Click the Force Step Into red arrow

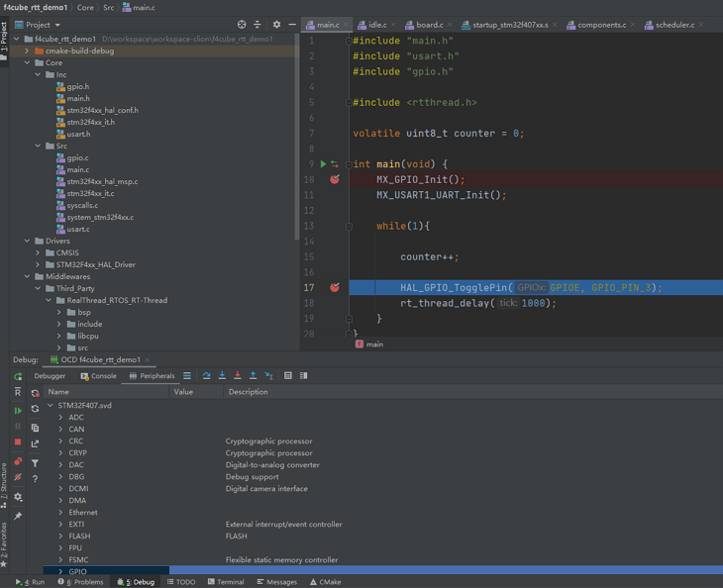[x=238, y=376]
